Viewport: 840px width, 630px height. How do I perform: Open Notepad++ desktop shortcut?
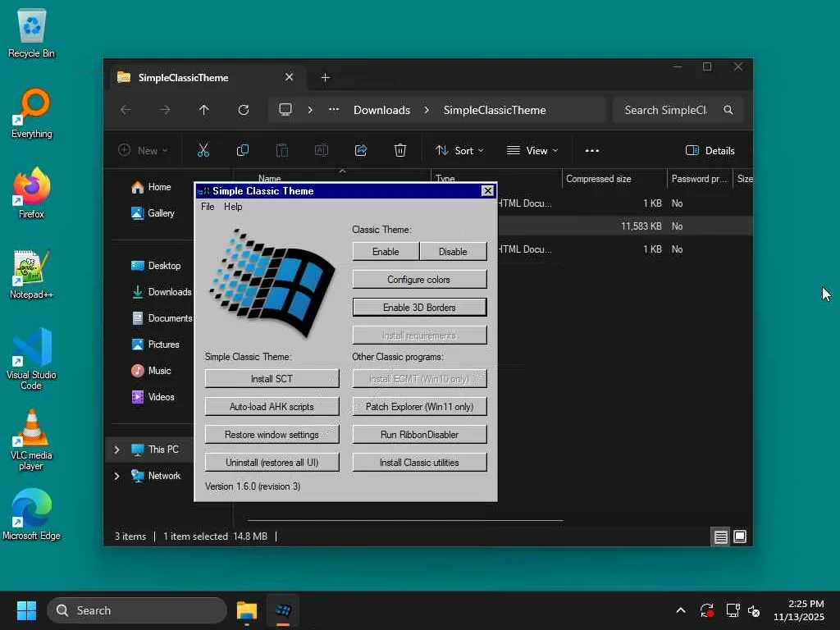pyautogui.click(x=32, y=274)
